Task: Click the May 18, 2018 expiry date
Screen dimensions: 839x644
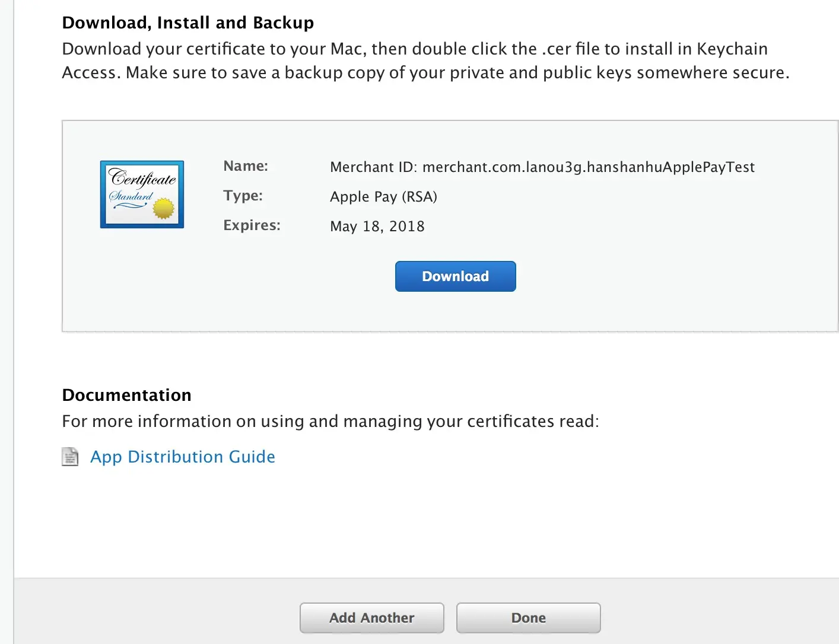Action: coord(377,227)
